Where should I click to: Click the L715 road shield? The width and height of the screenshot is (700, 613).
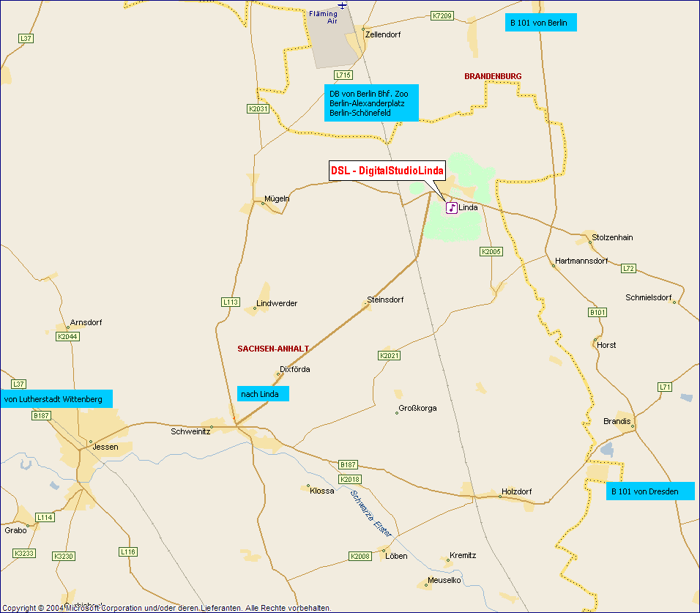tap(343, 75)
